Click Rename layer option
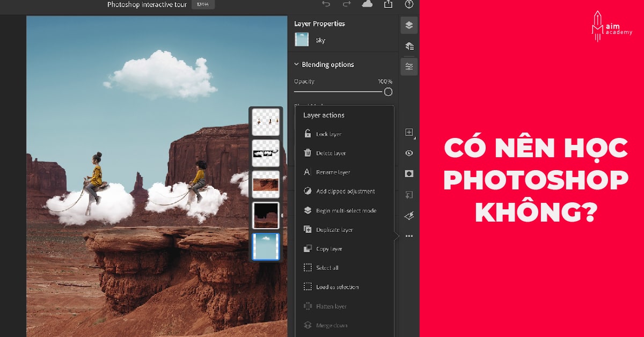This screenshot has height=337, width=644. 333,172
